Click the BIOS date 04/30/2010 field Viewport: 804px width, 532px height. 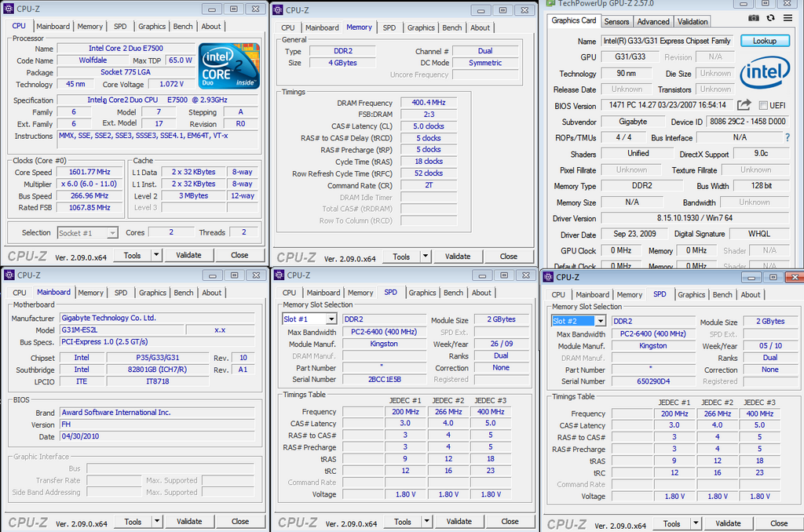(157, 437)
